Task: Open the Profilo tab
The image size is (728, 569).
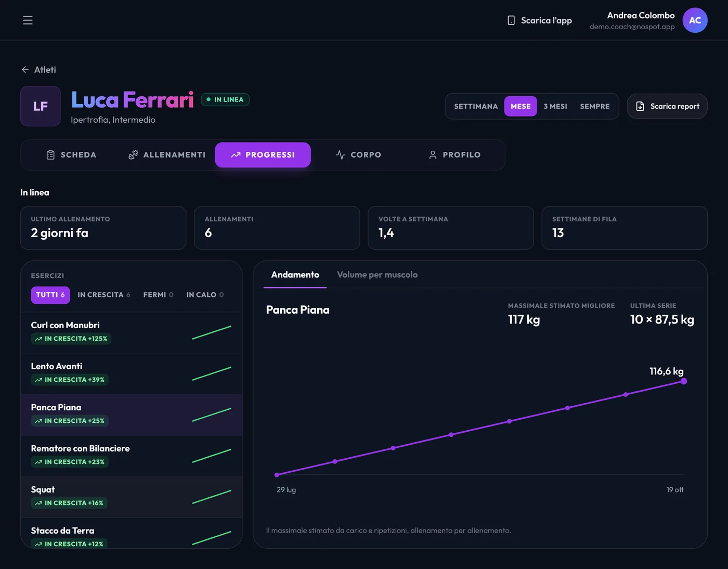Action: coord(454,155)
